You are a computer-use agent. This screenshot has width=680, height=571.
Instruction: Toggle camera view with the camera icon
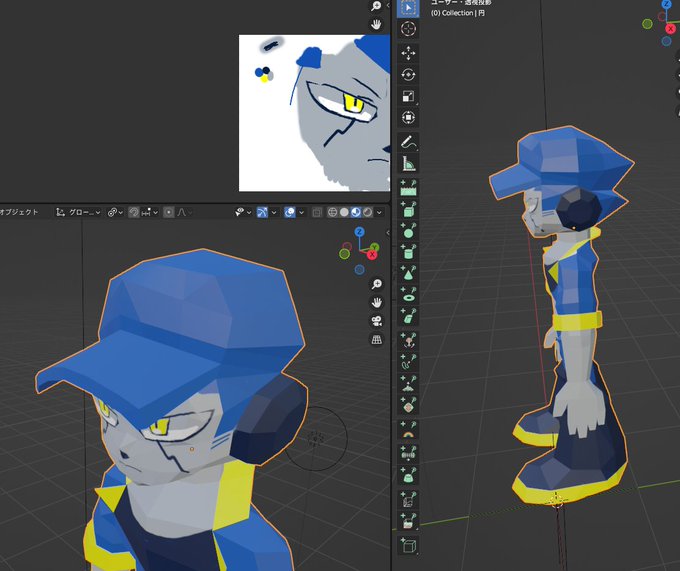[376, 321]
